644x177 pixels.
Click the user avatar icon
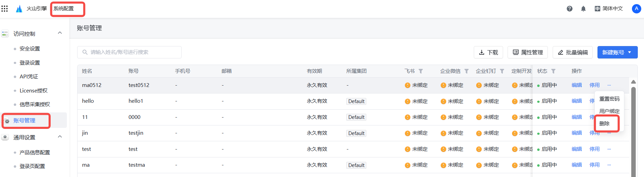636,9
